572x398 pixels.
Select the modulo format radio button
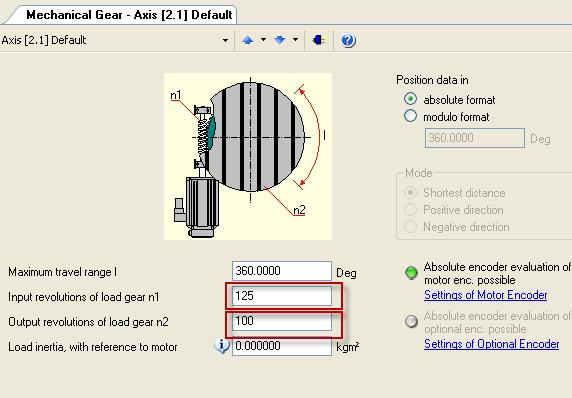tap(410, 116)
